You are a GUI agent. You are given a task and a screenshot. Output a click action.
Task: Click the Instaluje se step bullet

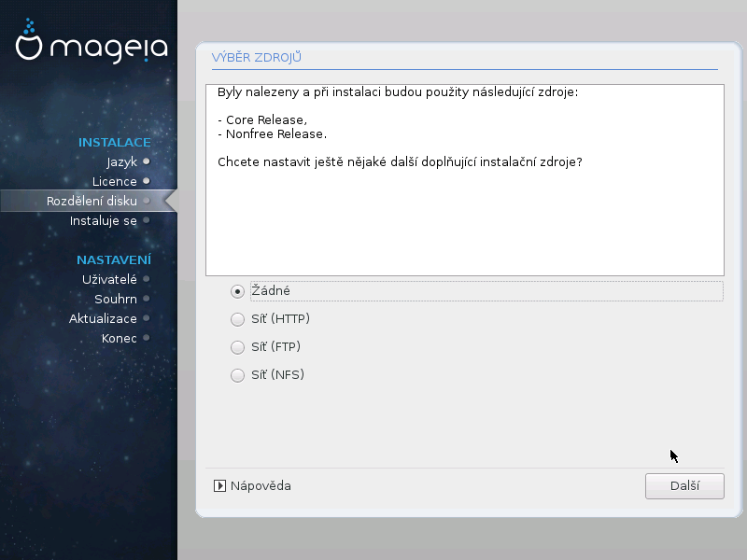click(147, 220)
